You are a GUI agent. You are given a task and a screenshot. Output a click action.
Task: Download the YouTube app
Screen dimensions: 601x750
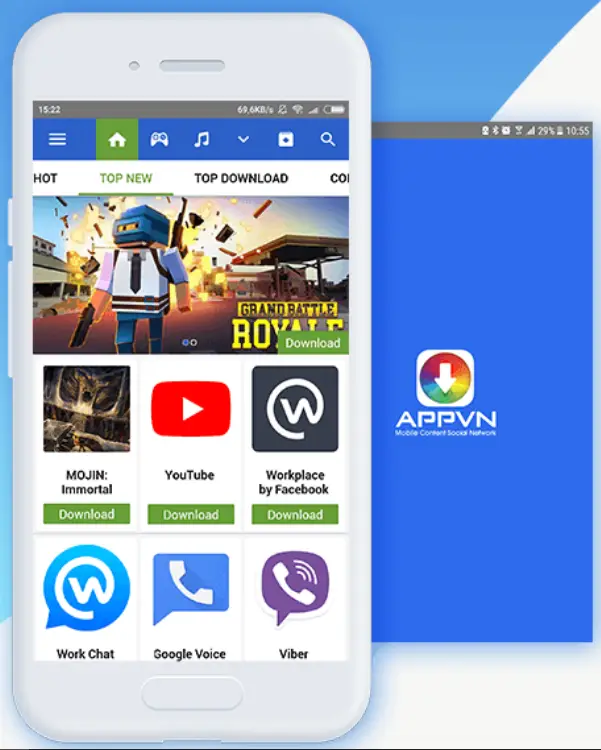point(191,515)
